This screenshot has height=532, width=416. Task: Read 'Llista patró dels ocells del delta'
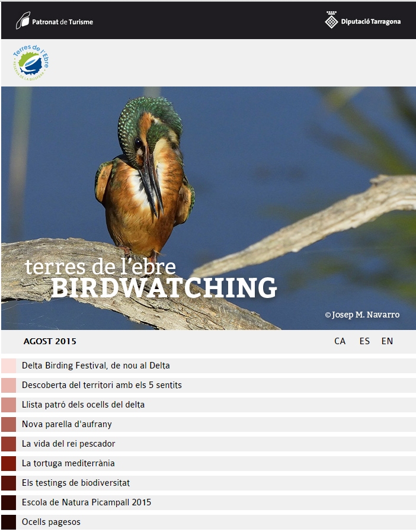coord(83,405)
